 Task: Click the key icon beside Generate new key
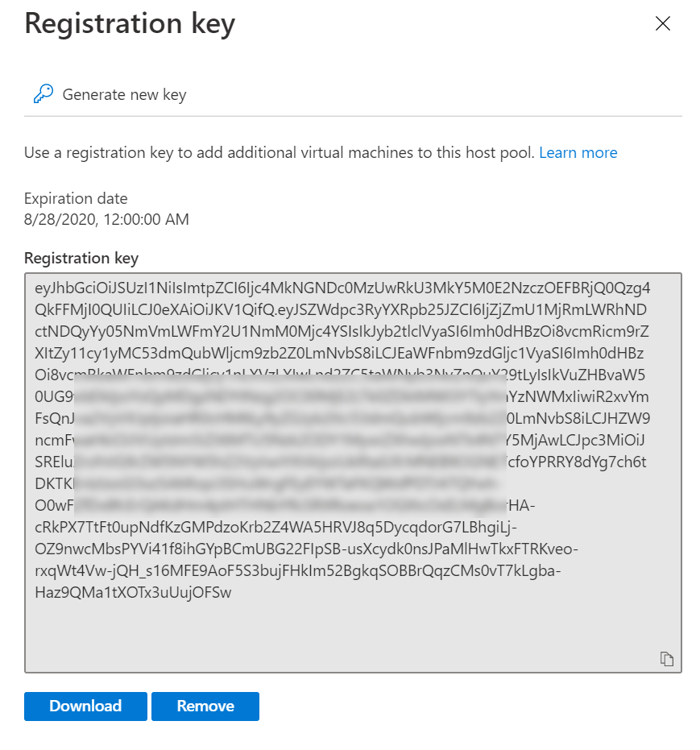[43, 93]
